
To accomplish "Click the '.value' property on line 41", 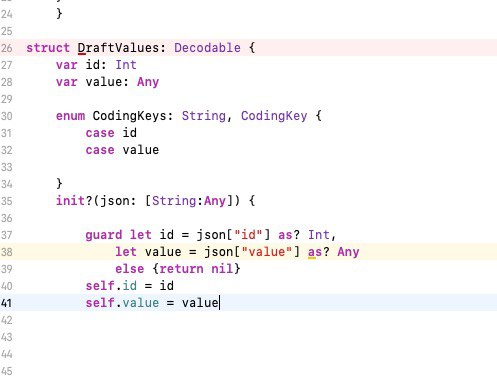I will [x=137, y=303].
